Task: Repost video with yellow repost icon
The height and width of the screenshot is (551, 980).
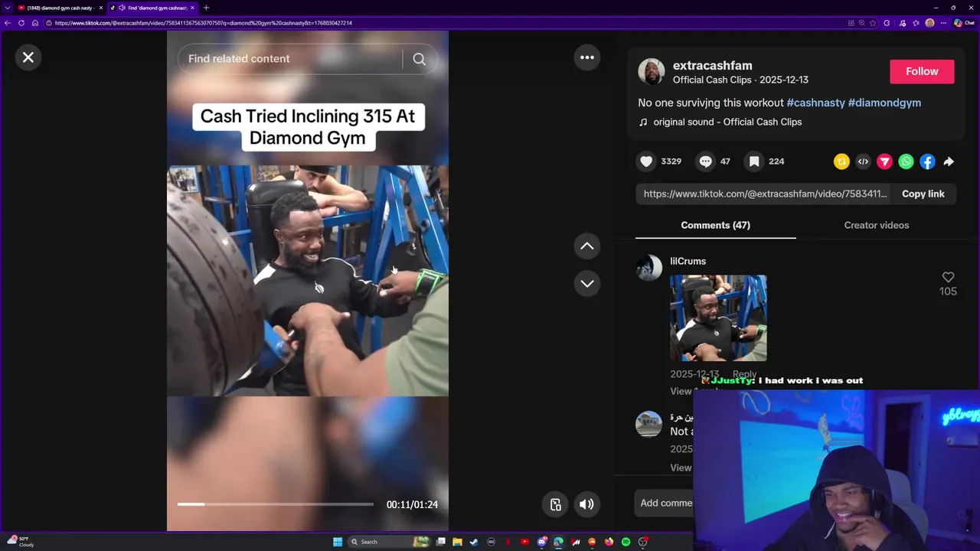Action: [x=841, y=161]
